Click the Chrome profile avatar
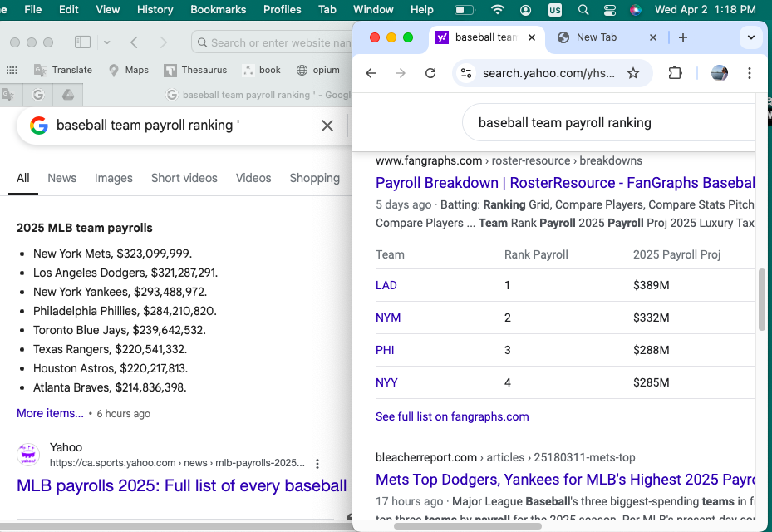This screenshot has height=532, width=772. click(720, 73)
